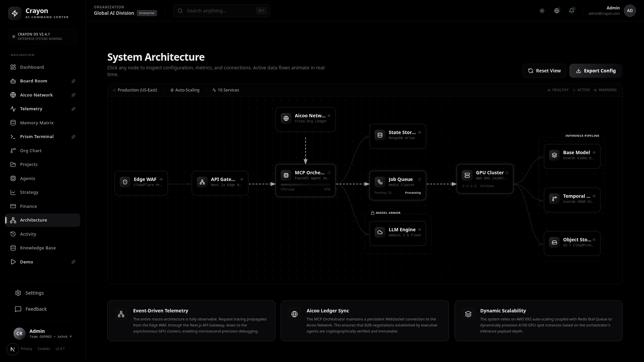Open the Cookies link
This screenshot has width=644, height=362.
[44, 349]
